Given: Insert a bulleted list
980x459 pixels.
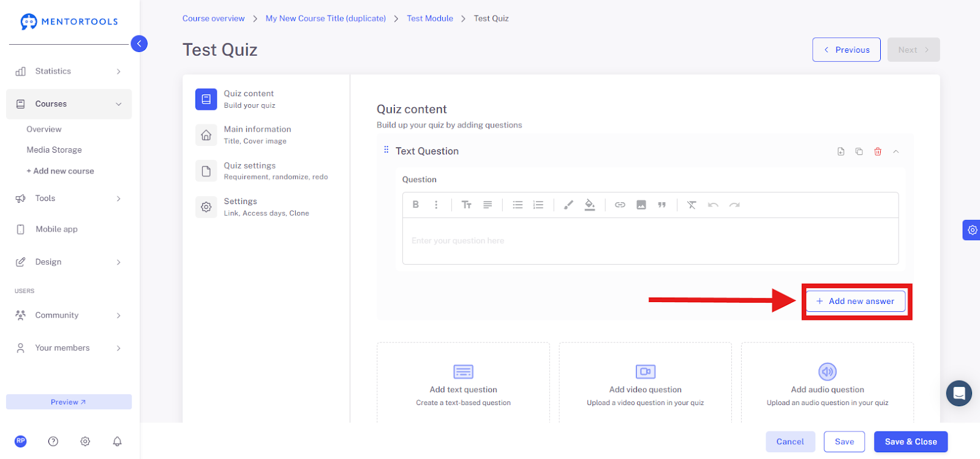Looking at the screenshot, I should (518, 205).
